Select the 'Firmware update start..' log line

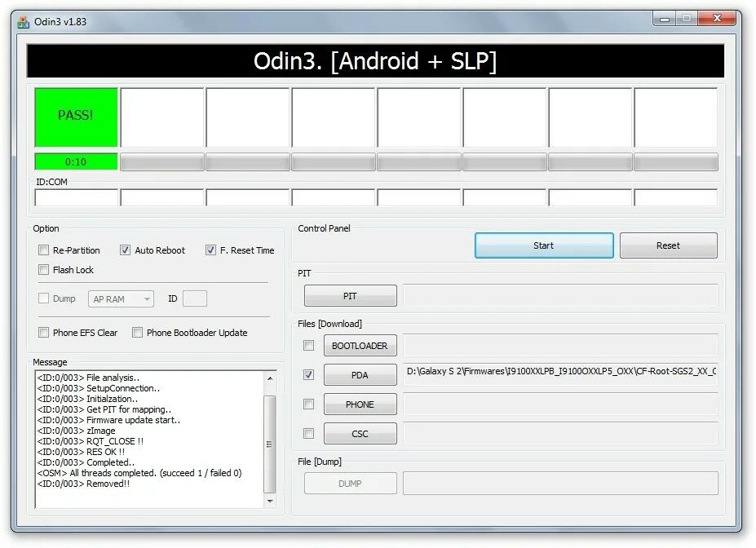tap(109, 420)
